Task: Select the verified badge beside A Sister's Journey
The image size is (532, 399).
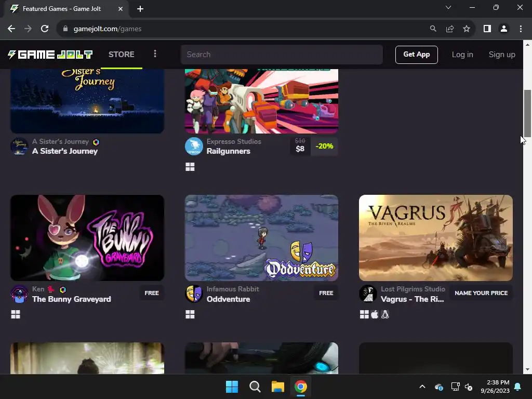Action: pos(96,142)
